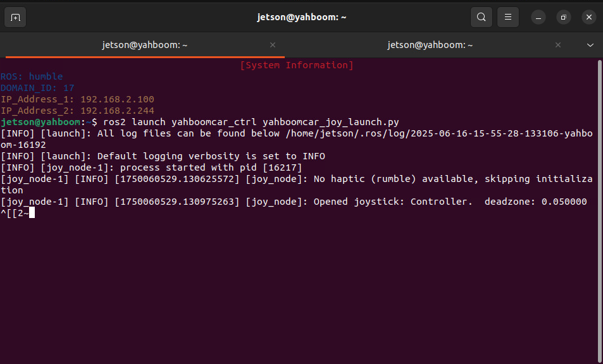Click the "DOMAIN_ID: 17" line
Screen dimensions: 603x364
click(x=37, y=88)
